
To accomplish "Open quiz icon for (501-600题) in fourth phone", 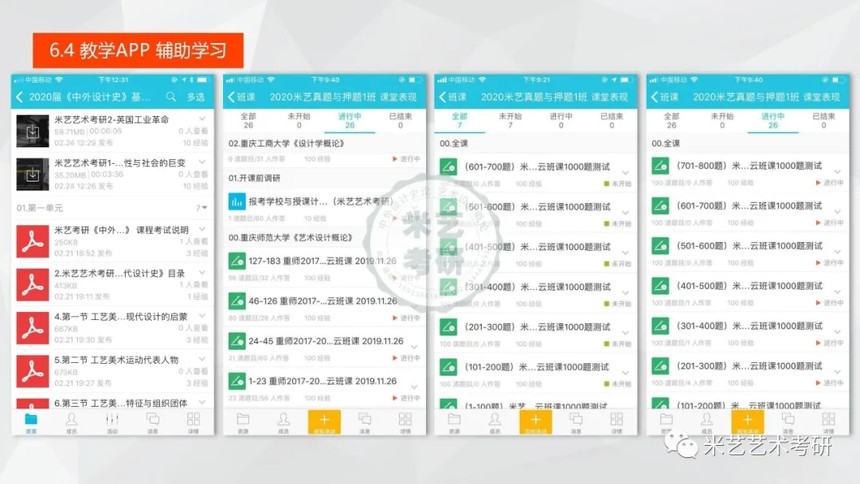I will tap(660, 245).
